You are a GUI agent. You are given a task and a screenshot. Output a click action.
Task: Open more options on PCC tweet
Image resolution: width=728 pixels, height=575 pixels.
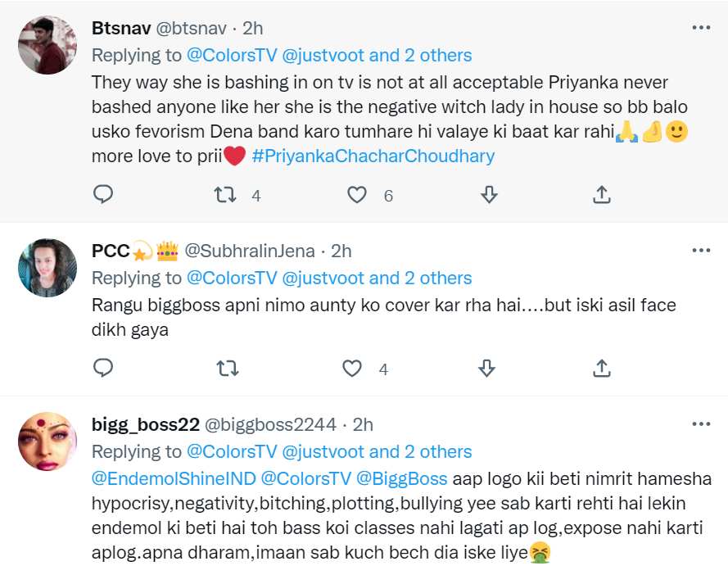(701, 250)
